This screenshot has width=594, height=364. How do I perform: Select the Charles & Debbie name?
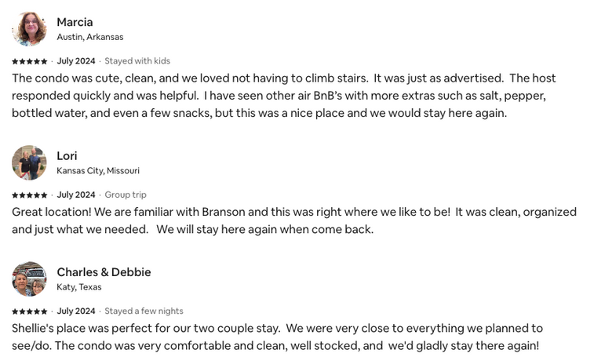[x=104, y=272]
